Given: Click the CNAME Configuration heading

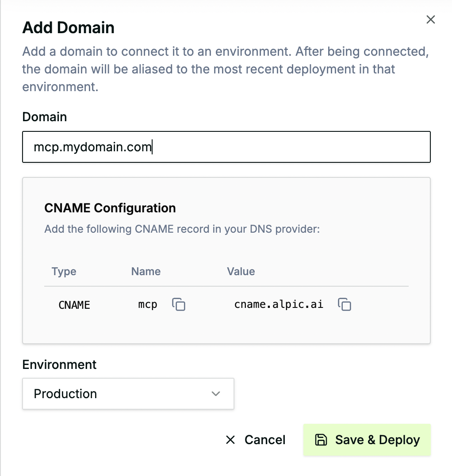Looking at the screenshot, I should coord(110,208).
